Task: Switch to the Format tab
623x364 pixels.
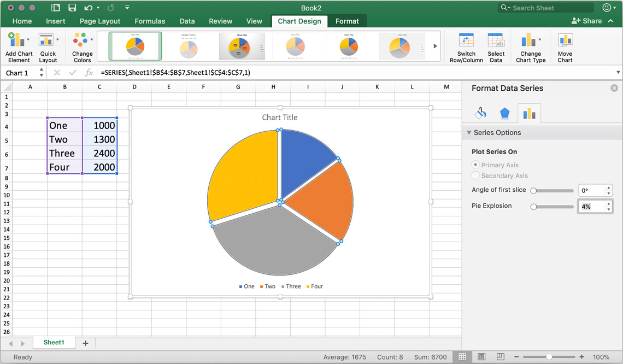Action: click(347, 21)
